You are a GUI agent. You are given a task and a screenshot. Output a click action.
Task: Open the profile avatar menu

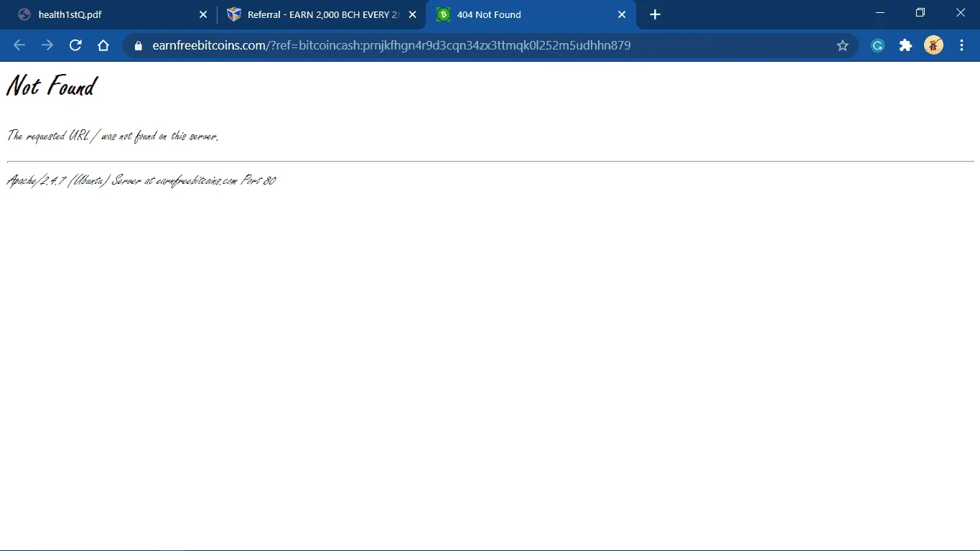933,45
